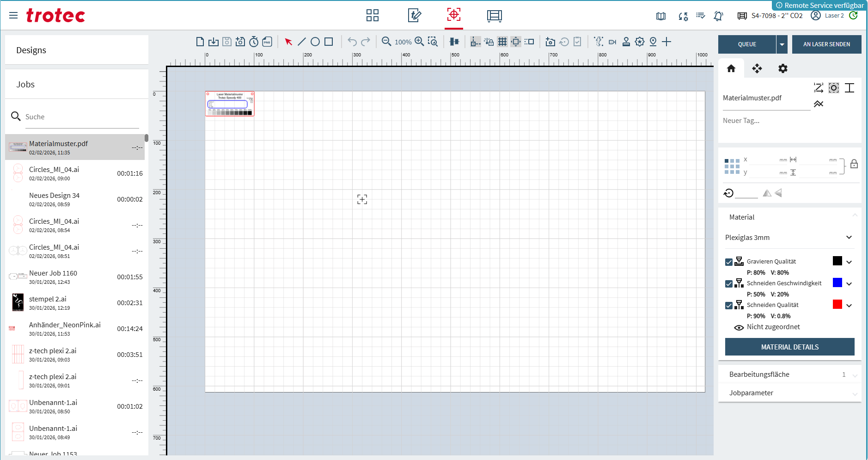The height and width of the screenshot is (460, 868).
Task: Open the QUEUE button dropdown arrow
Action: (x=782, y=44)
